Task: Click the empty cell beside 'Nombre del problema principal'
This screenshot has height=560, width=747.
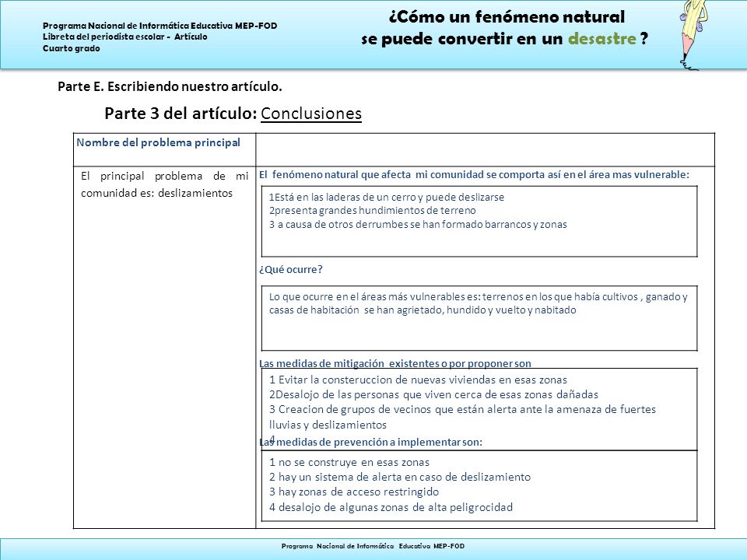Action: click(x=485, y=150)
